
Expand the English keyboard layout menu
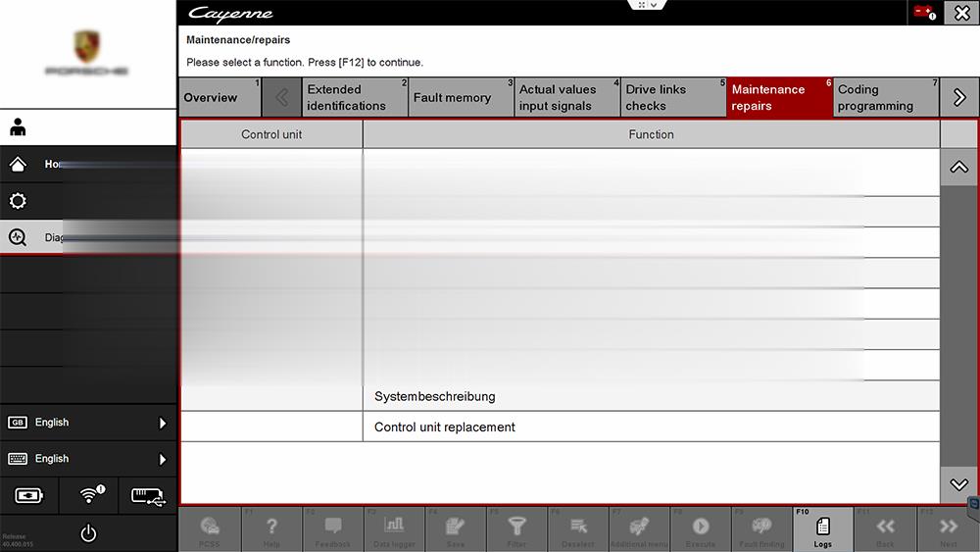88,459
